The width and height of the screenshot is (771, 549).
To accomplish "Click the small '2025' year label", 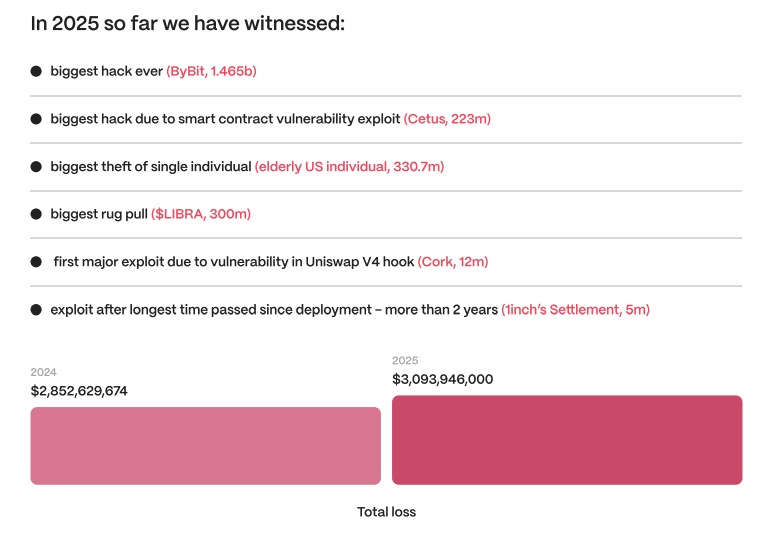I will point(405,360).
